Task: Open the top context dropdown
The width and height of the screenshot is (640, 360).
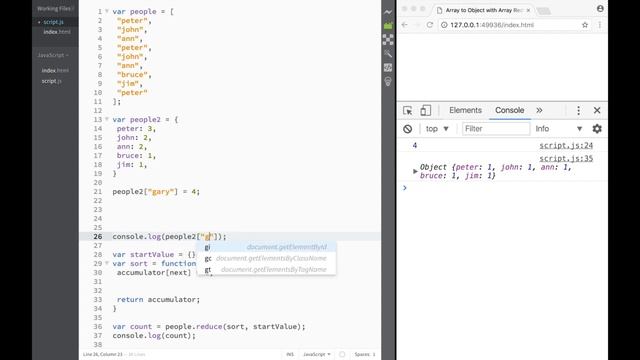Action: coord(437,129)
